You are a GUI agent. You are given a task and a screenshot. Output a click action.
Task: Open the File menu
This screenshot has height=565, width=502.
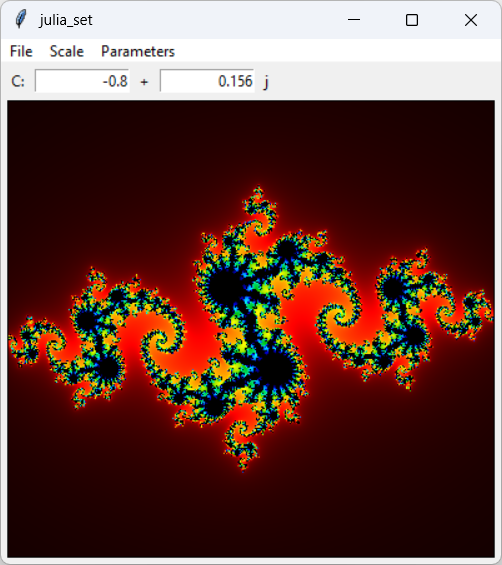coord(21,51)
